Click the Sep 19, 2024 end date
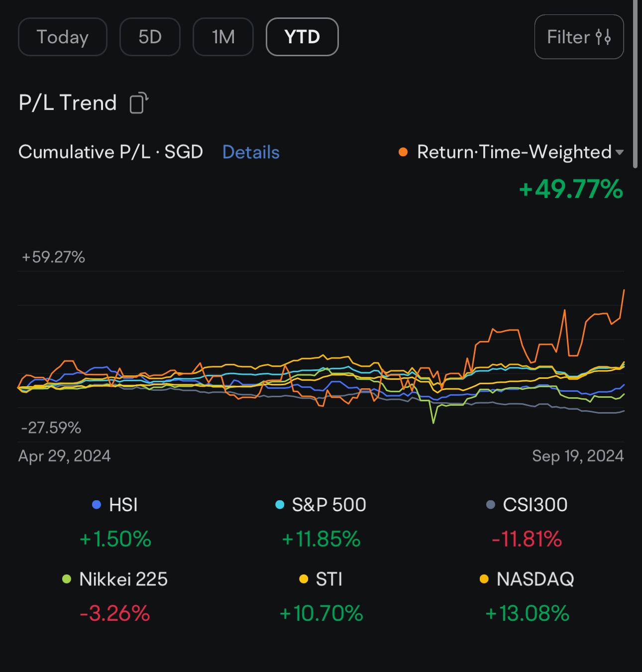642x672 pixels. (x=578, y=456)
